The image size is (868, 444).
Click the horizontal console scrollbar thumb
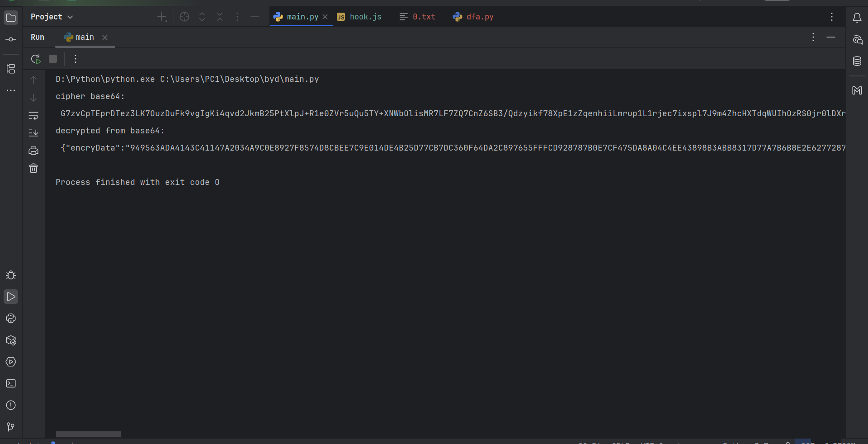[89, 434]
